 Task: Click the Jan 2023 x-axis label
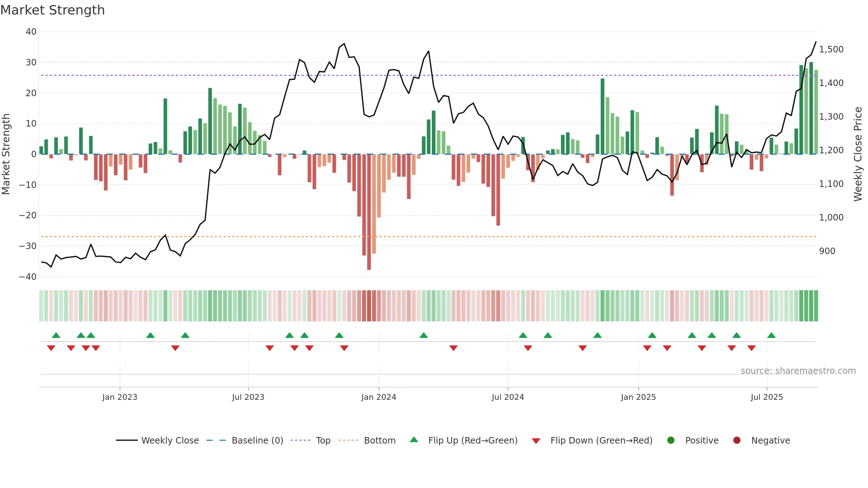point(120,397)
